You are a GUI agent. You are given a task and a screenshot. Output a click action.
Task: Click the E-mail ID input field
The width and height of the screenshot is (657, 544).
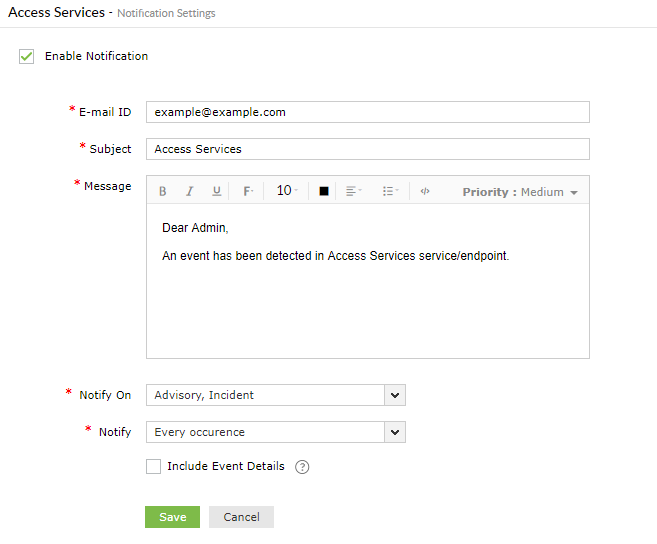367,112
